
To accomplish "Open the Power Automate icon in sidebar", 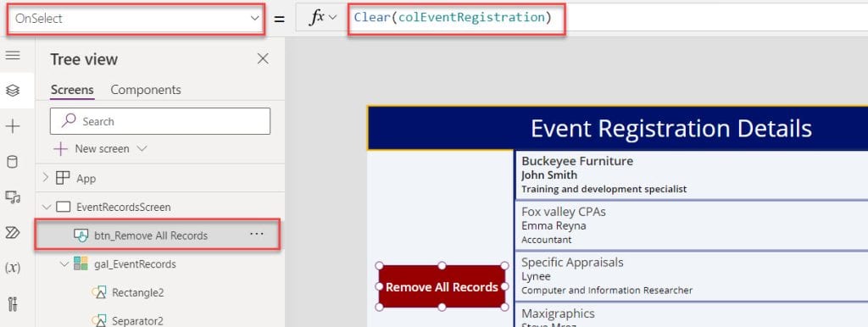I will [12, 232].
